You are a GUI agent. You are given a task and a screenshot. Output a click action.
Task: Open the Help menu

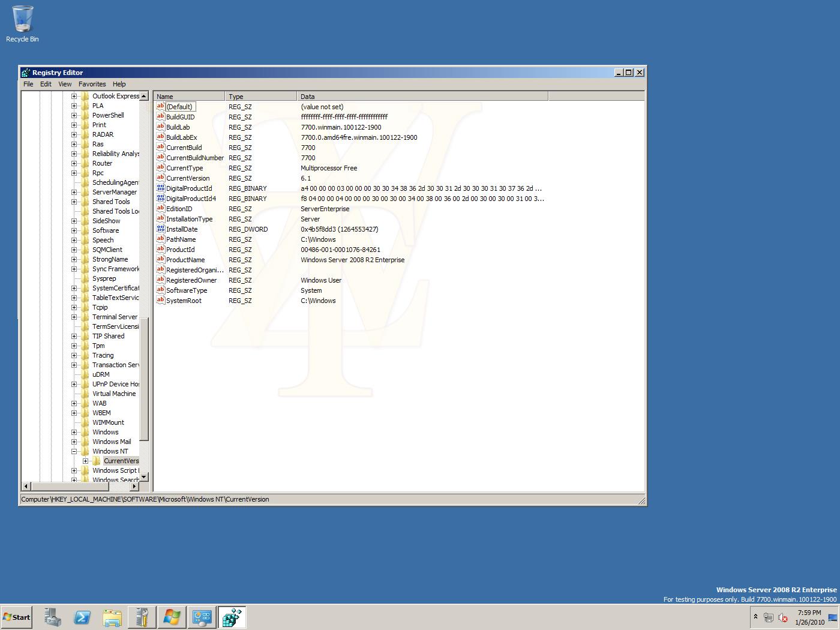tap(119, 84)
